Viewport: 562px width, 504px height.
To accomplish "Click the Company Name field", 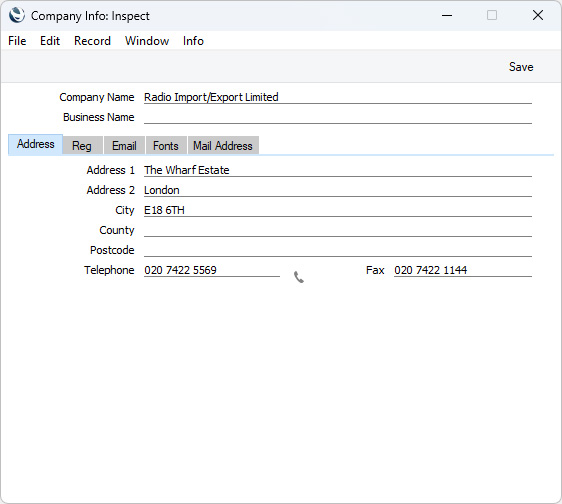I will [x=338, y=97].
